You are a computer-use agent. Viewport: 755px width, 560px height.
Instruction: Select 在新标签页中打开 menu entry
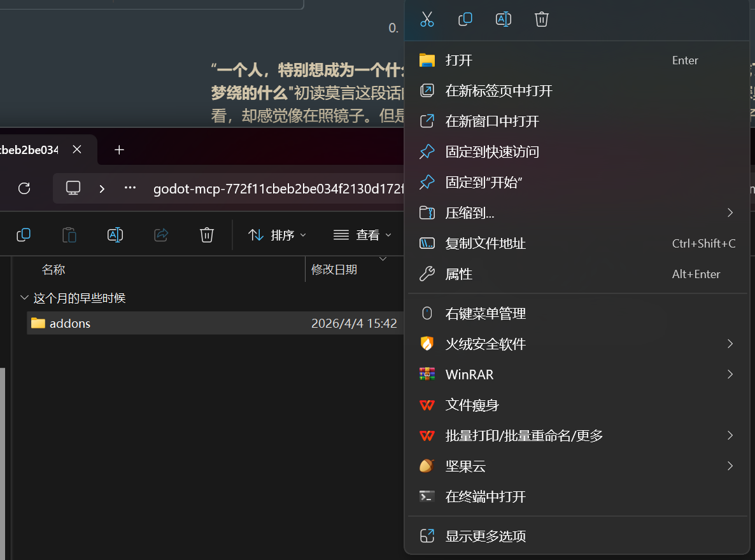point(498,90)
